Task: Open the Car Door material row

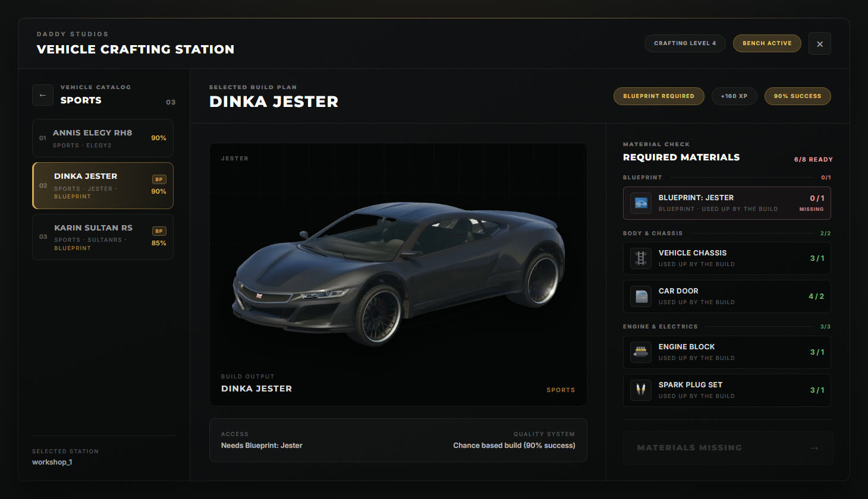Action: (727, 296)
